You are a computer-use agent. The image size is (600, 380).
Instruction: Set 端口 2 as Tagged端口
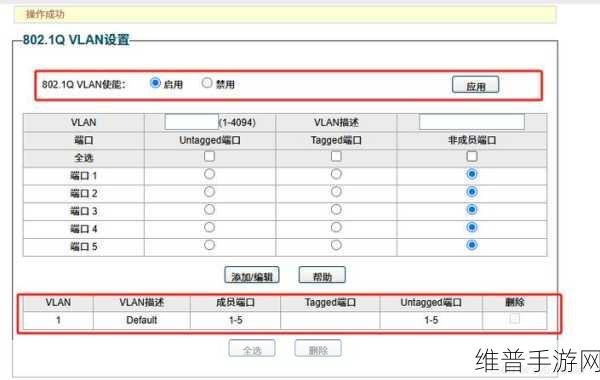click(336, 192)
